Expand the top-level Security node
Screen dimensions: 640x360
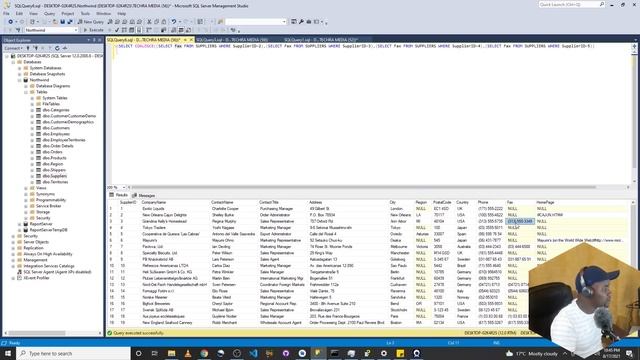coord(13,236)
